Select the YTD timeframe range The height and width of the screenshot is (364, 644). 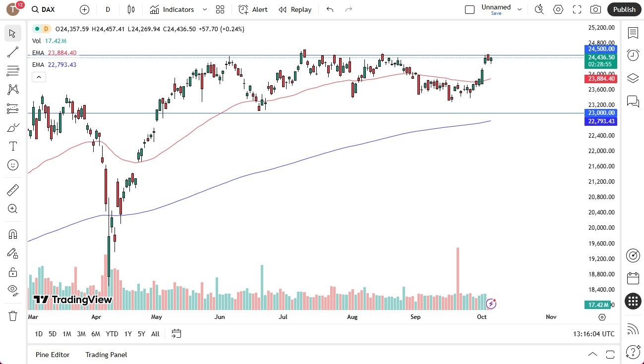click(112, 334)
